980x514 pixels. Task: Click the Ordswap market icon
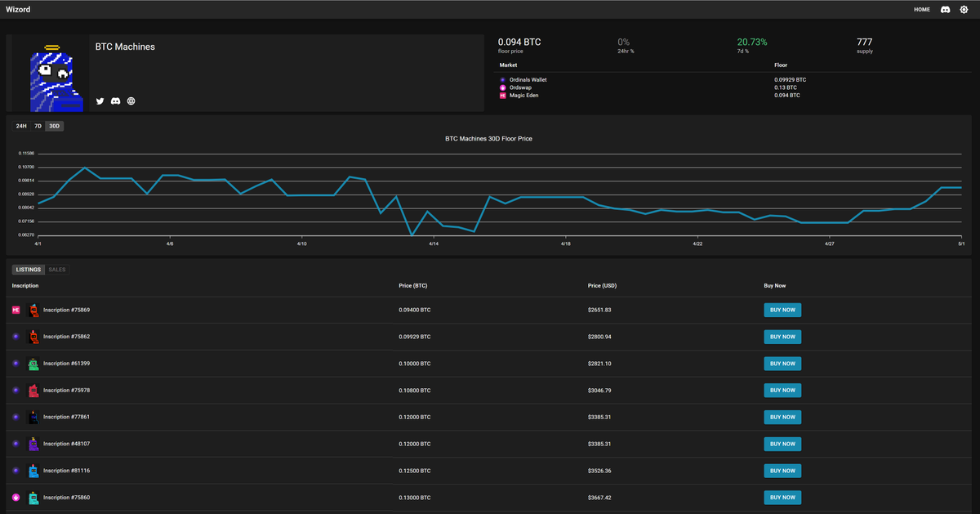[503, 87]
